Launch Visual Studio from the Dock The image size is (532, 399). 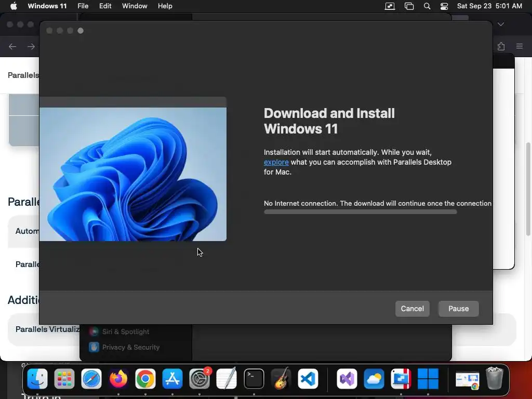coord(347,379)
